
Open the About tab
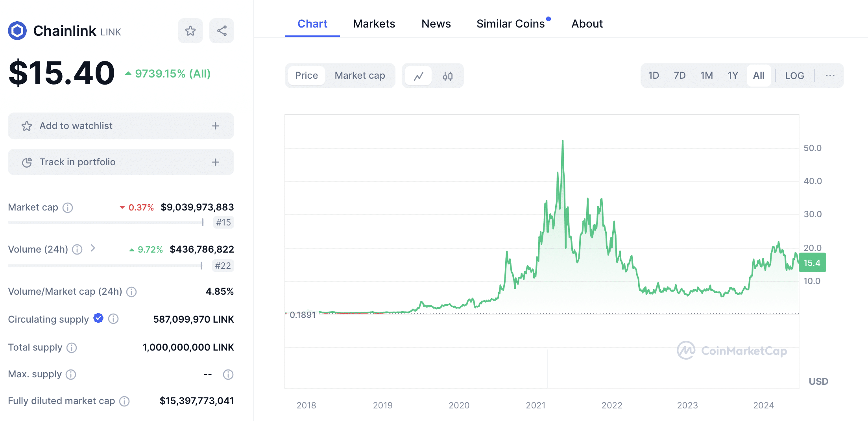(587, 24)
